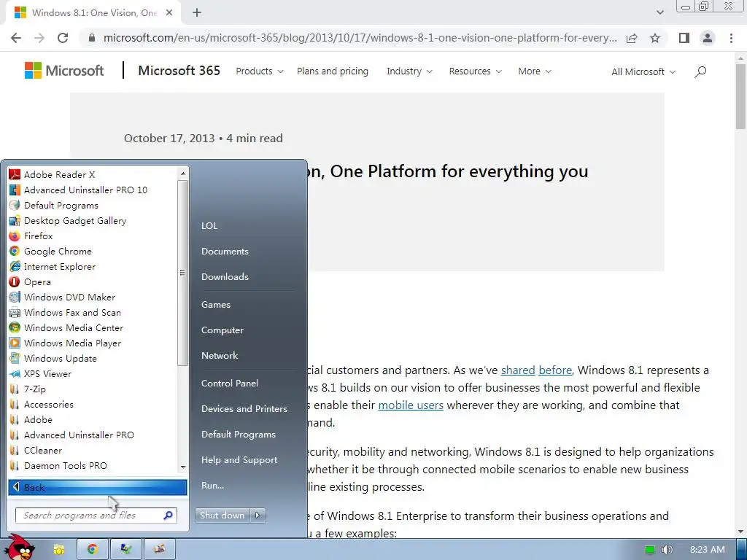
Task: Expand the All Microsoft menu
Action: click(x=643, y=72)
